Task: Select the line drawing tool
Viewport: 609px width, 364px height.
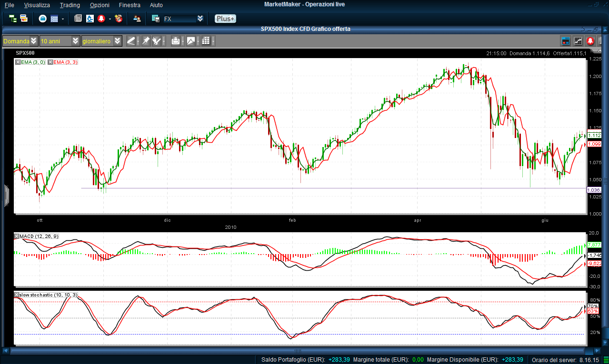Action: click(x=131, y=41)
